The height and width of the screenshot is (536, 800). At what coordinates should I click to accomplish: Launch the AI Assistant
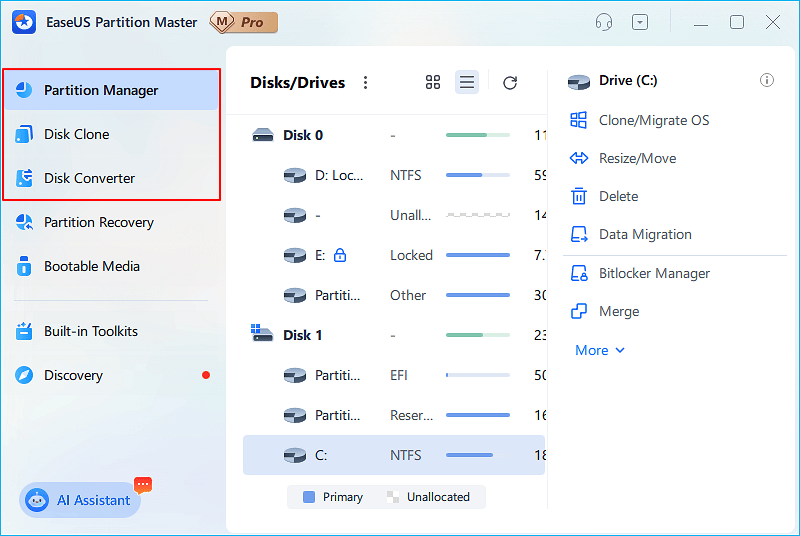pyautogui.click(x=80, y=500)
